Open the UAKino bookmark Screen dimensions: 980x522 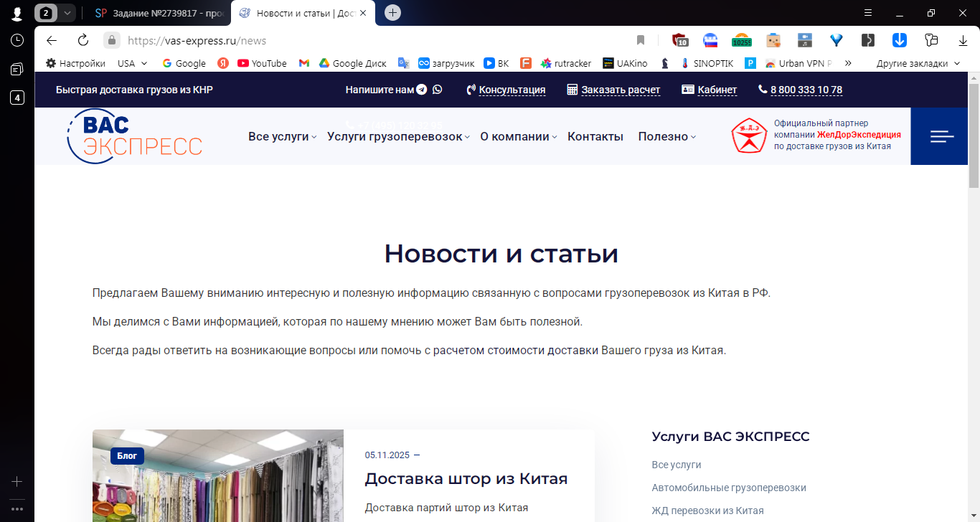pyautogui.click(x=625, y=63)
